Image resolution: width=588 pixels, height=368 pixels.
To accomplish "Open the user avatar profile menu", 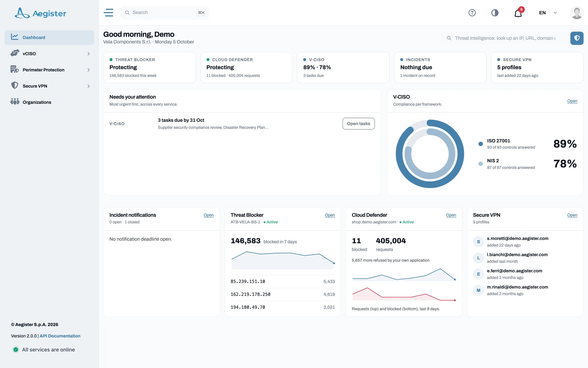I will click(577, 13).
